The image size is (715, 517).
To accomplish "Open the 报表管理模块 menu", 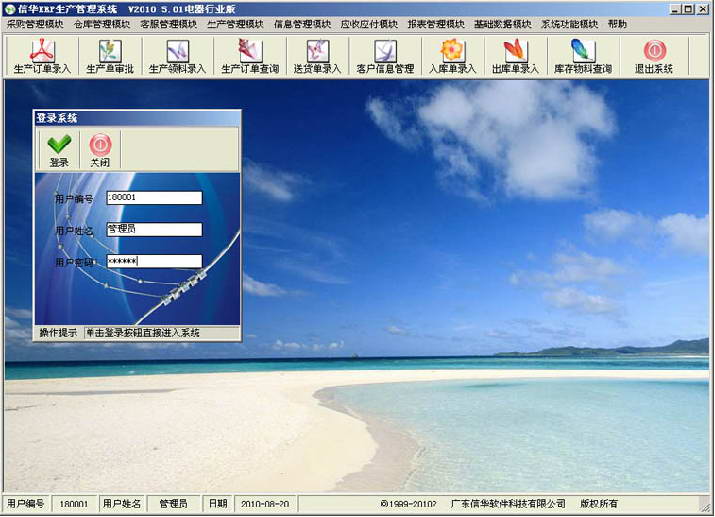I will (x=436, y=24).
